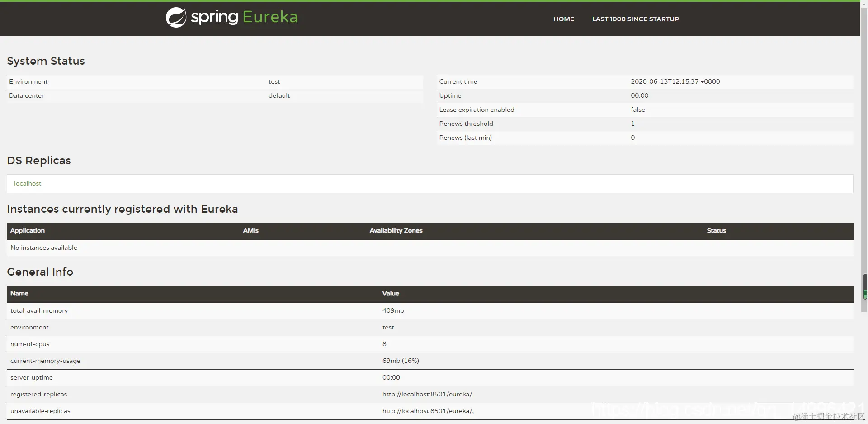Click the Renews (last min) value 0

tap(632, 138)
